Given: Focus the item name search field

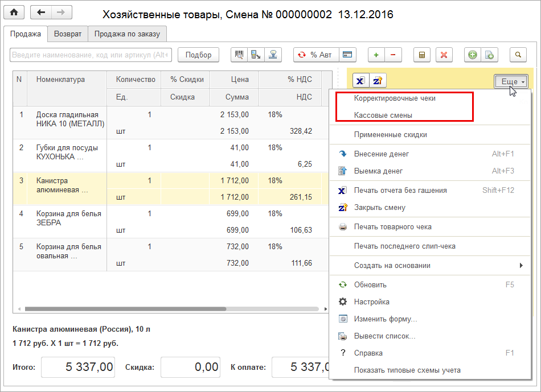Looking at the screenshot, I should (x=91, y=55).
